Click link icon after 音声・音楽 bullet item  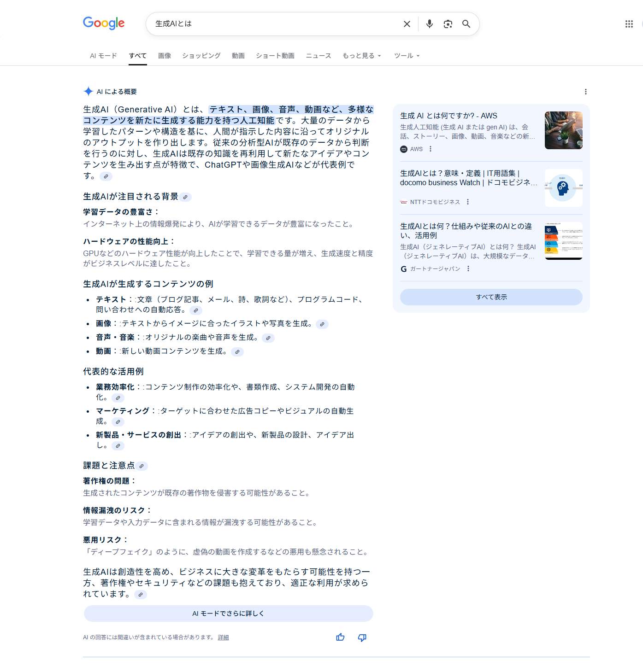268,338
